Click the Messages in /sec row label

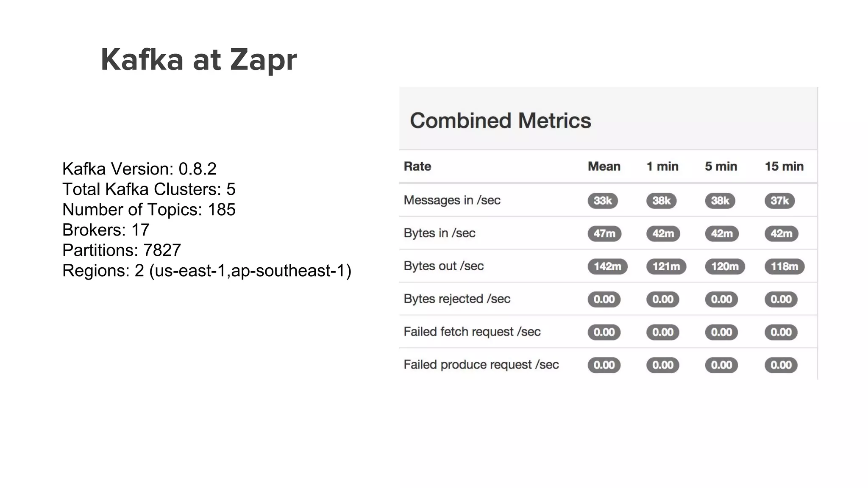click(452, 200)
